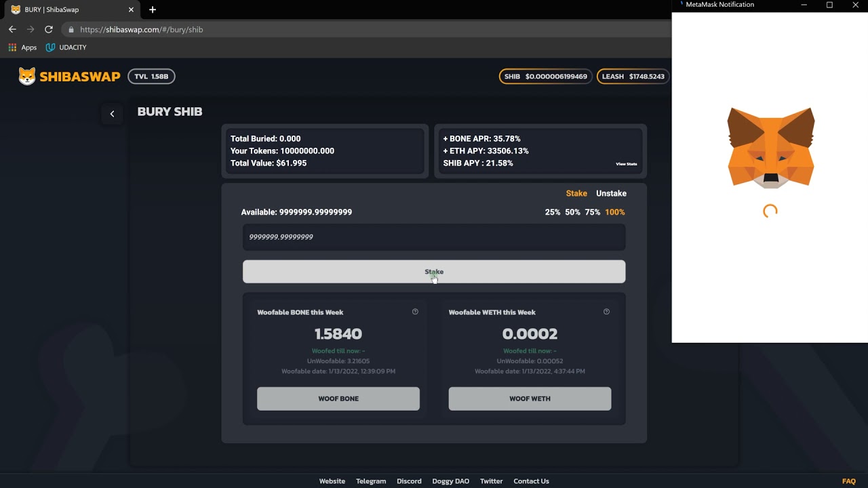The width and height of the screenshot is (868, 488).
Task: Click the MetaMask fox logo
Action: pyautogui.click(x=770, y=147)
